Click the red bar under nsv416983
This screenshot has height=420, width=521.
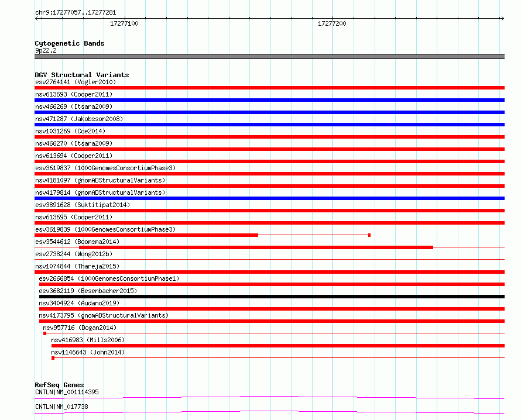(278, 346)
